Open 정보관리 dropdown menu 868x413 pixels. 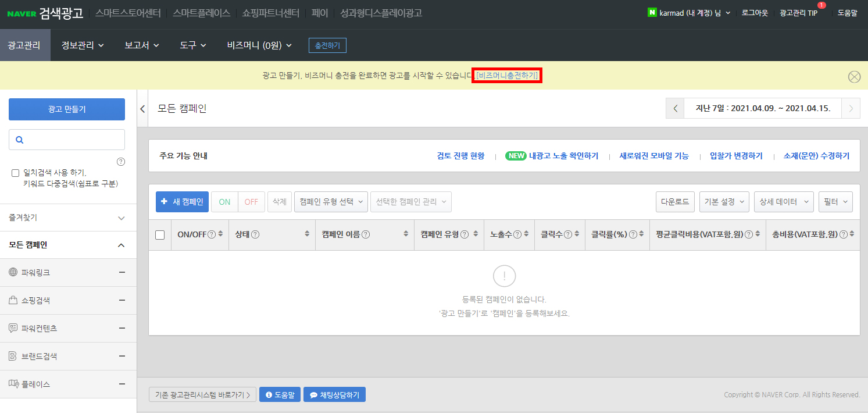click(x=83, y=45)
